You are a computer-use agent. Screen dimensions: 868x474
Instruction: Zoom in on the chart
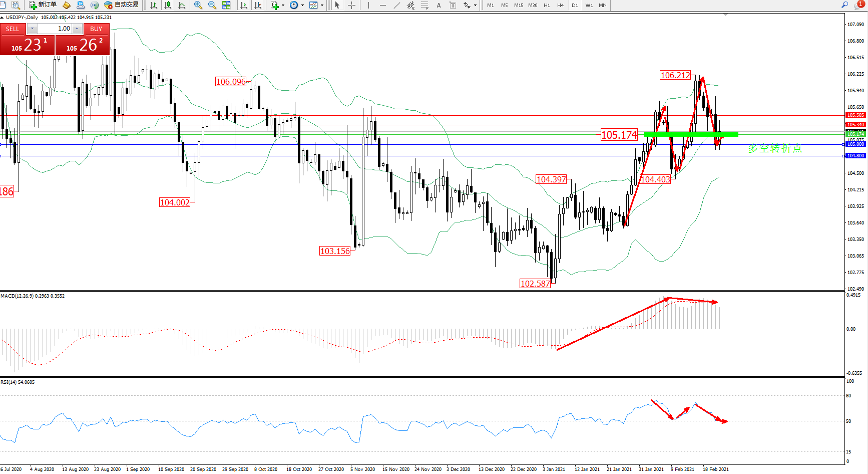(198, 5)
